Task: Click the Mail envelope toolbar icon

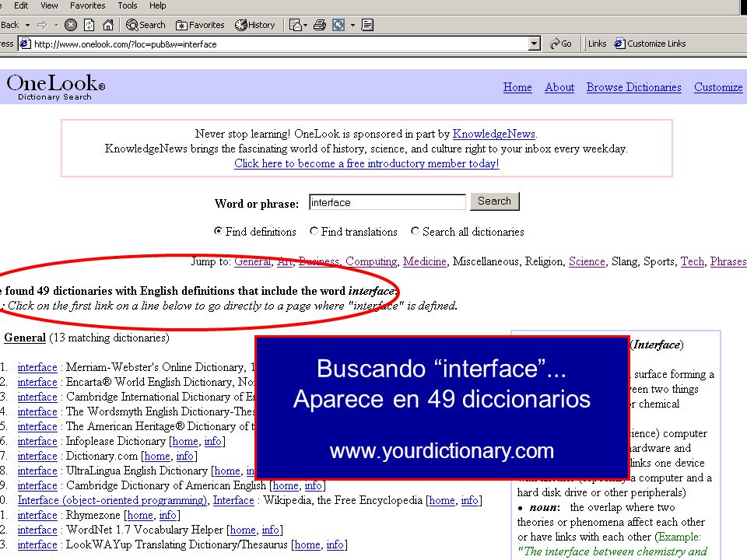Action: (x=296, y=25)
